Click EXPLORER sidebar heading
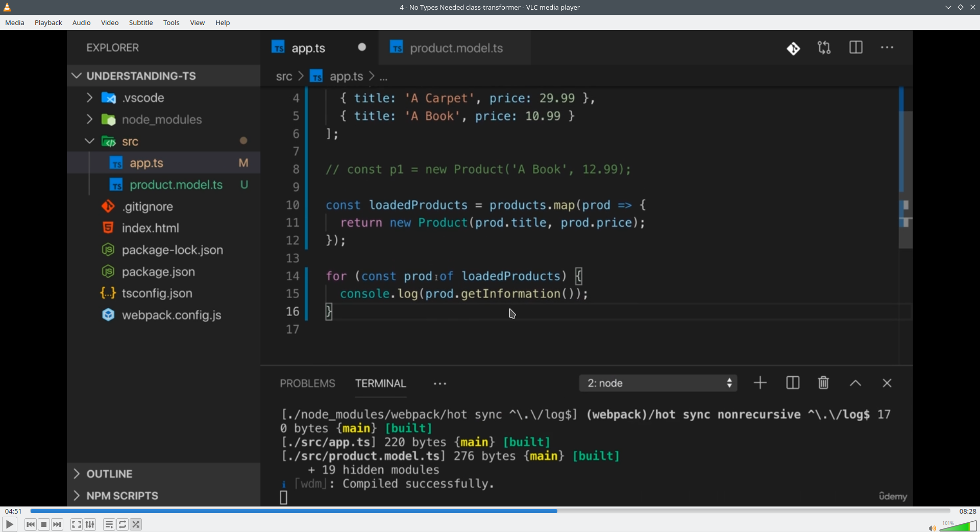980x532 pixels. coord(113,48)
